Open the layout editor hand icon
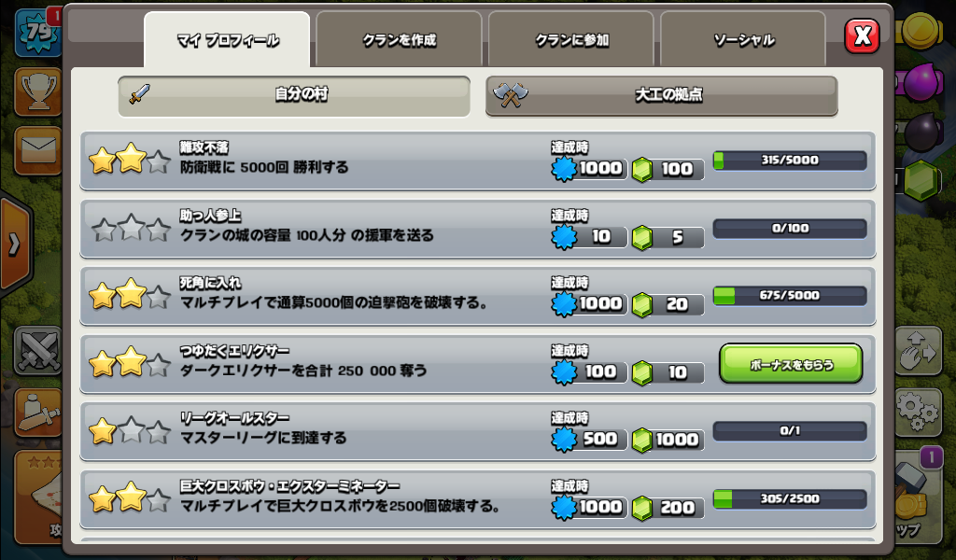The width and height of the screenshot is (956, 560). tap(919, 352)
